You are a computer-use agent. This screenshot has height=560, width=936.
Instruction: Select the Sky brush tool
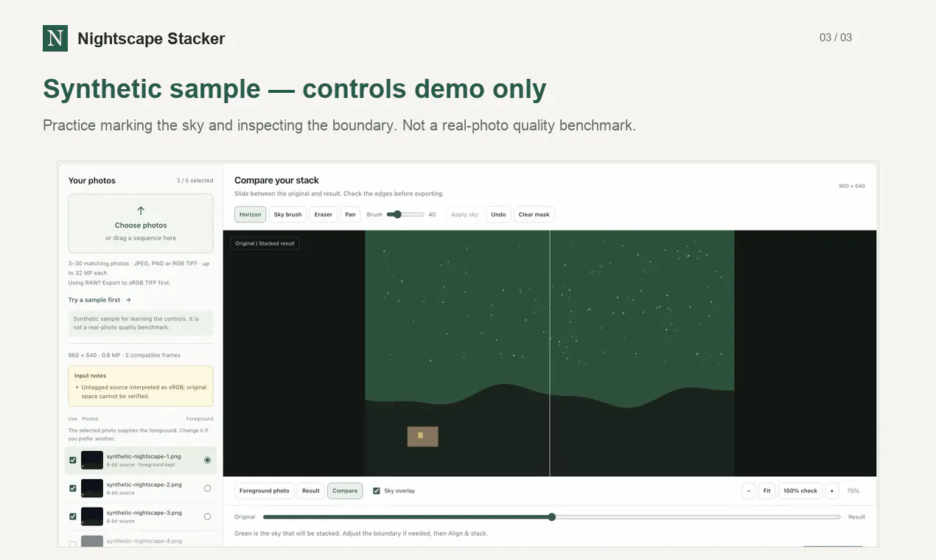click(287, 214)
